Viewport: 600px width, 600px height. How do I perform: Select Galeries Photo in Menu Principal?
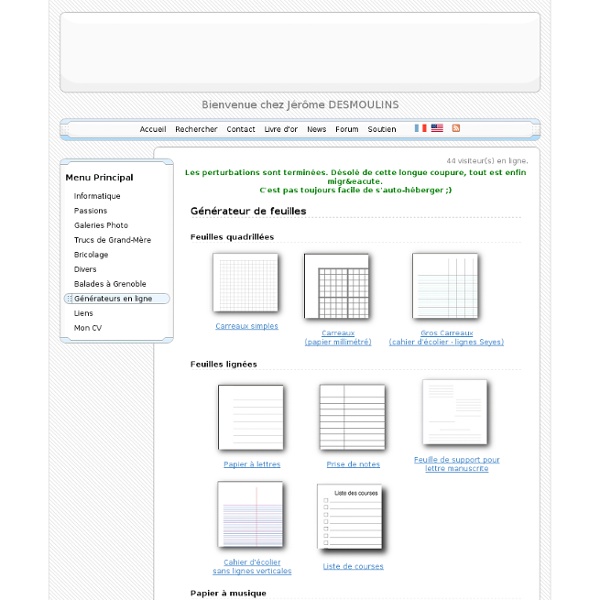(x=101, y=225)
